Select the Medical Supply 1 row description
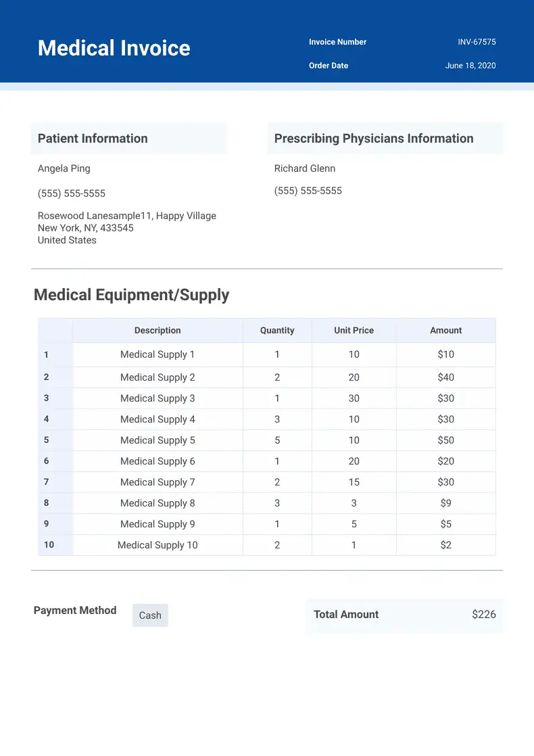 click(157, 354)
